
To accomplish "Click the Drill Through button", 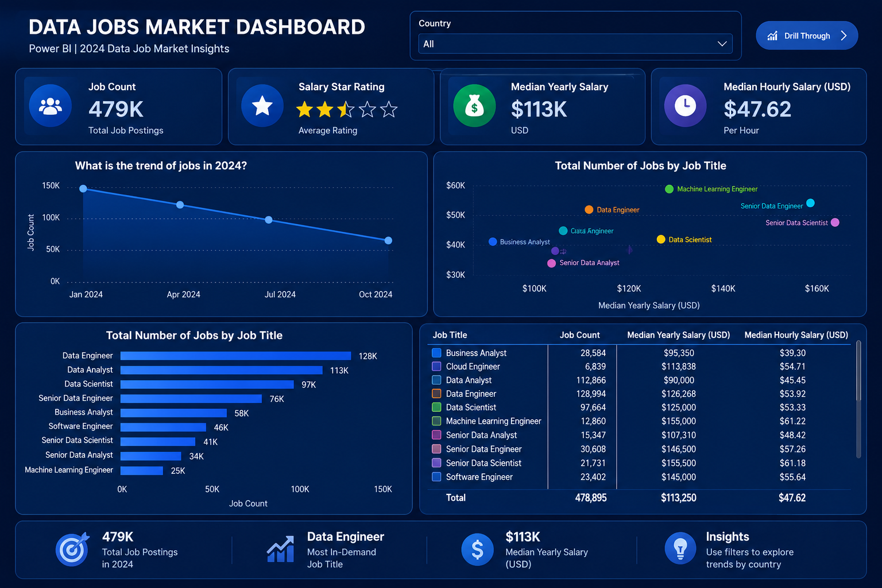I will pyautogui.click(x=807, y=36).
